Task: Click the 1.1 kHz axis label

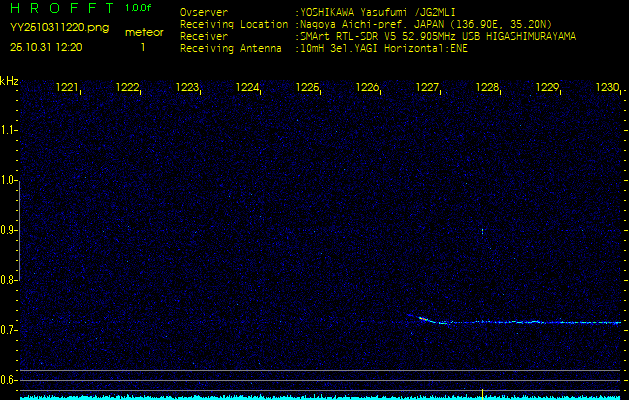Action: coord(9,130)
